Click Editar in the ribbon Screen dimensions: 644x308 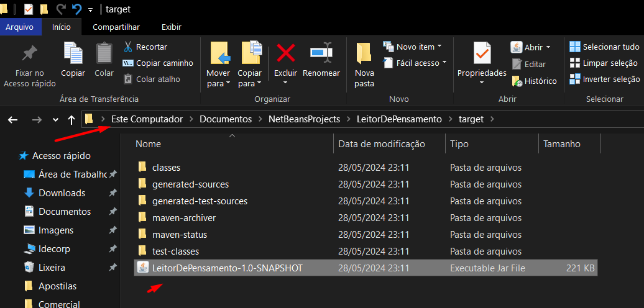(x=529, y=65)
